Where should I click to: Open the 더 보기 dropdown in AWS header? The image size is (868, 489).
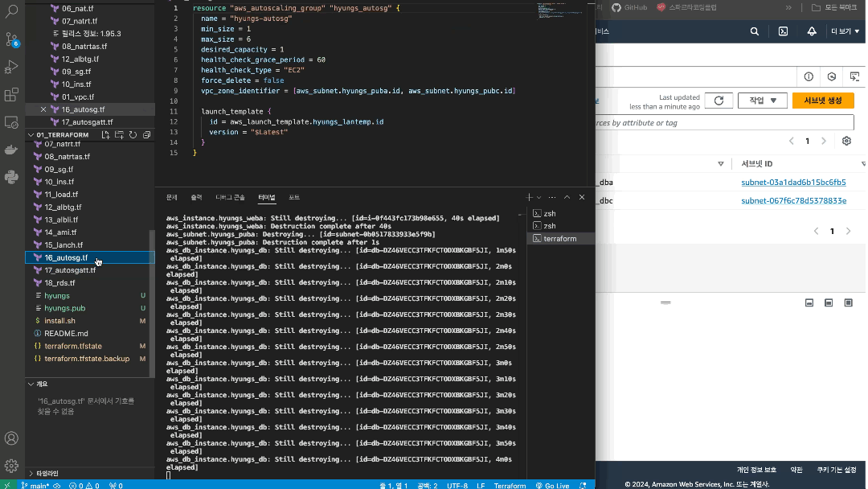click(845, 31)
